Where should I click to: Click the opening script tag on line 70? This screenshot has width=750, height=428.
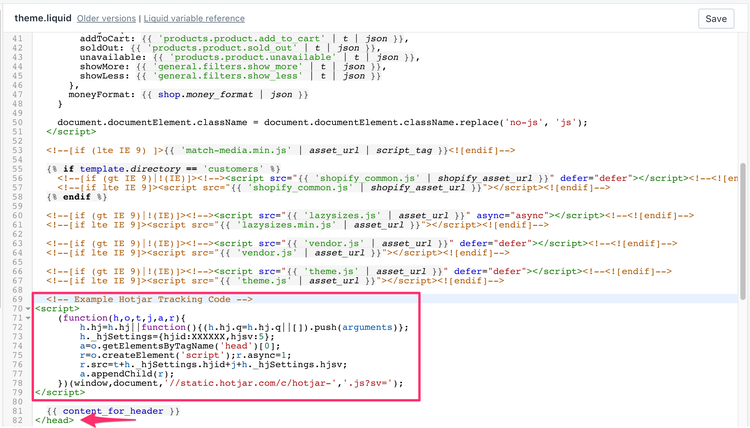[x=57, y=309]
